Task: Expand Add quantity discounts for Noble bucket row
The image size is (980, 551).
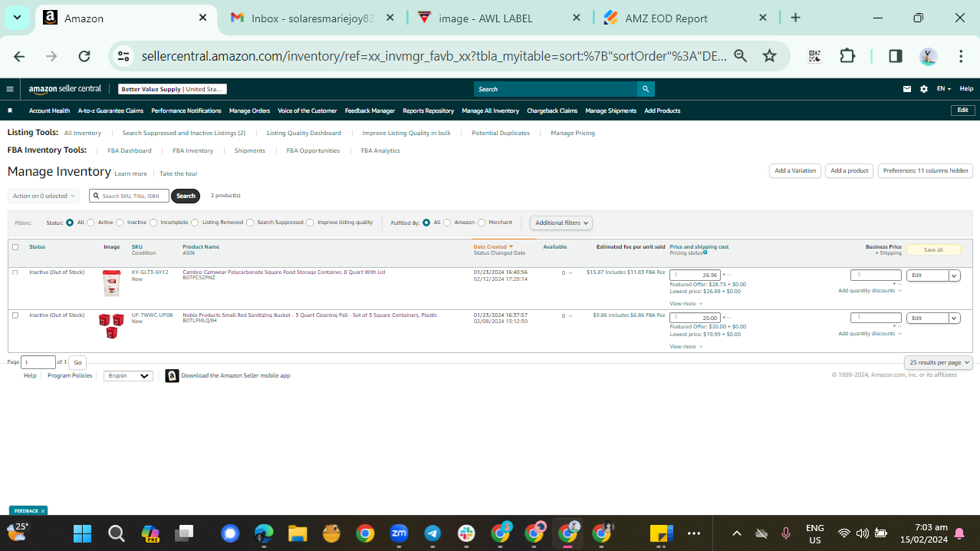Action: click(x=870, y=334)
